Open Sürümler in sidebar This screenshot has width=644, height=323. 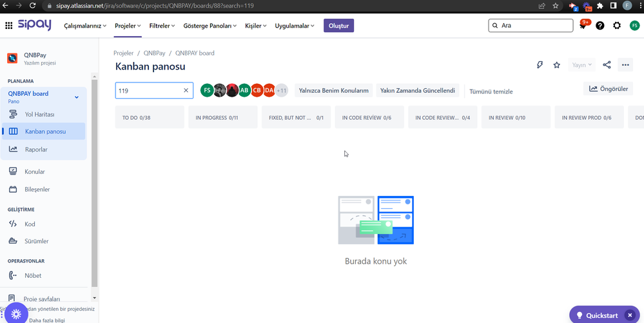tap(44, 241)
